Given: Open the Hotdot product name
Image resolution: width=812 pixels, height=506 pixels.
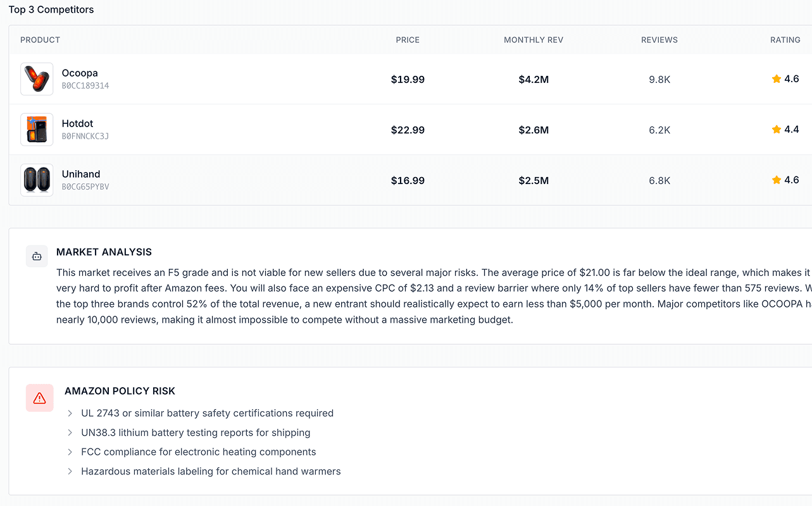Looking at the screenshot, I should 77,123.
